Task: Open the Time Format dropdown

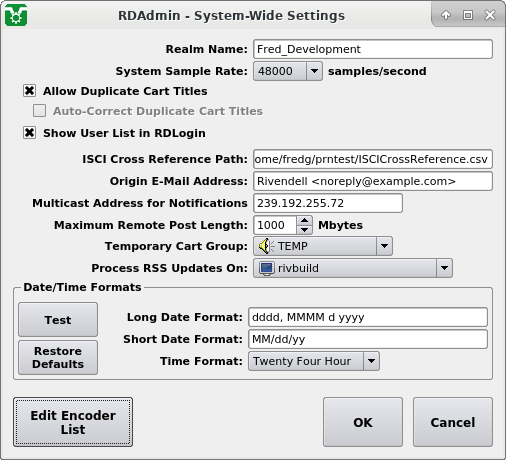Action: [x=314, y=361]
